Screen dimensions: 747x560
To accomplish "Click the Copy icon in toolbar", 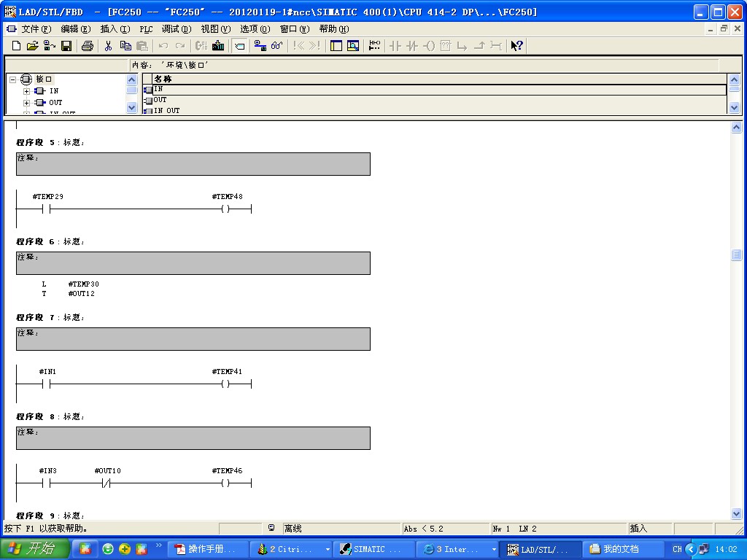I will coord(125,46).
